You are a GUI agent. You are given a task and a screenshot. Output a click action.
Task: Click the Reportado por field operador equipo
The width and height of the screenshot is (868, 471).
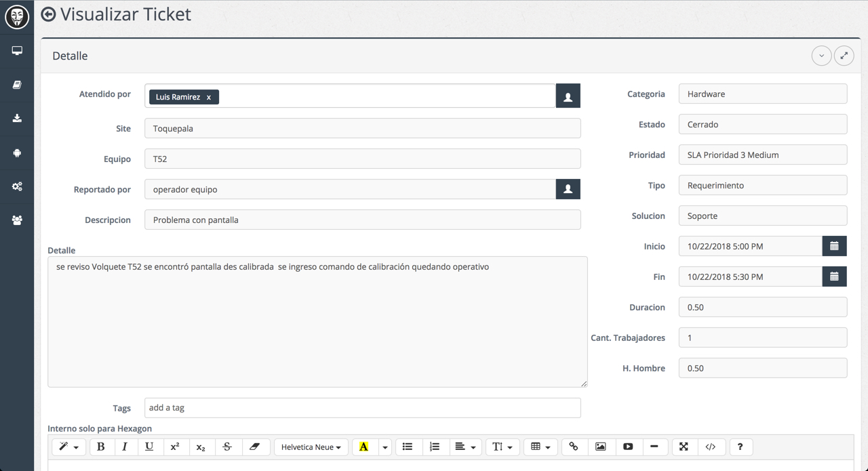(x=351, y=189)
